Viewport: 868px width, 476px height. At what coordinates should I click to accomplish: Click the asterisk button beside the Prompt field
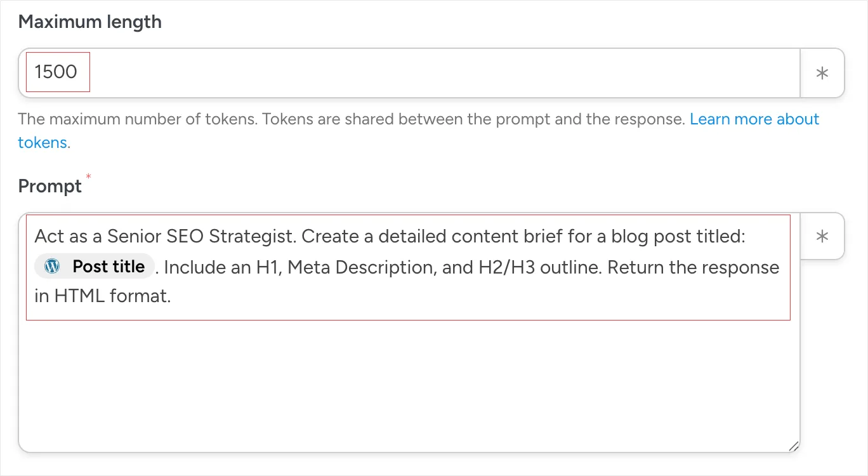point(822,236)
